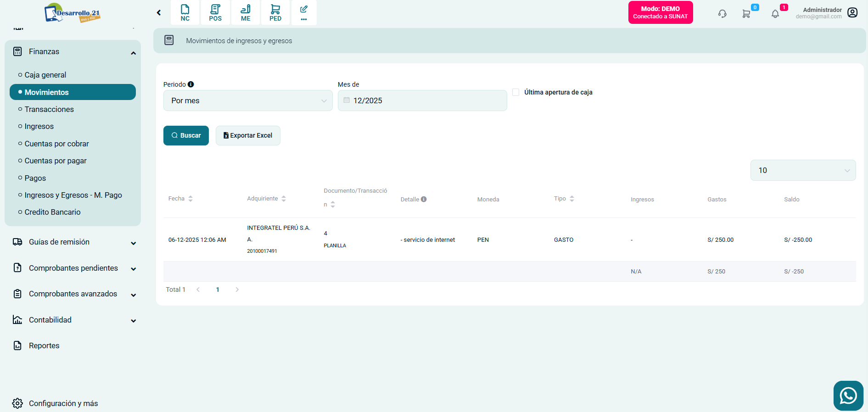Open the PED orders shortcut
This screenshot has height=412, width=868.
(x=275, y=12)
